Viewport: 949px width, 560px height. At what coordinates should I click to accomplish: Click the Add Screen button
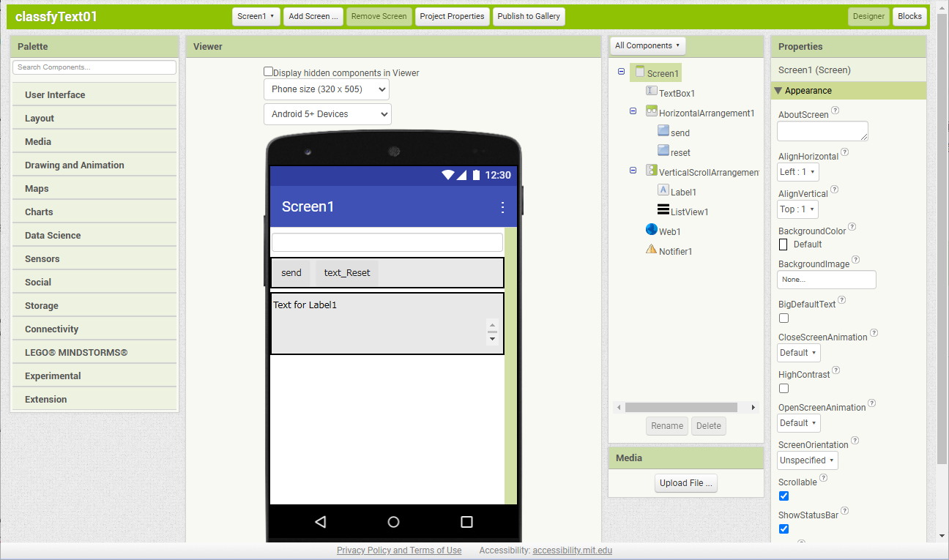tap(313, 16)
